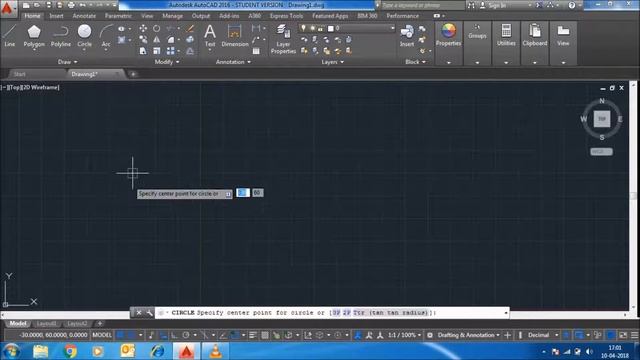Toggle lineweight display in status bar
The width and height of the screenshot is (640, 360).
click(253, 335)
